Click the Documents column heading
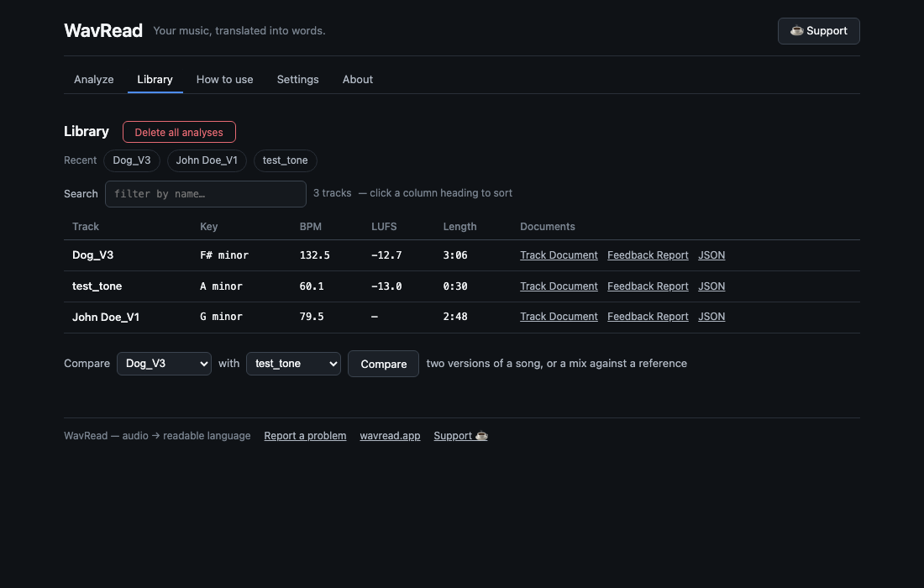 (x=548, y=227)
